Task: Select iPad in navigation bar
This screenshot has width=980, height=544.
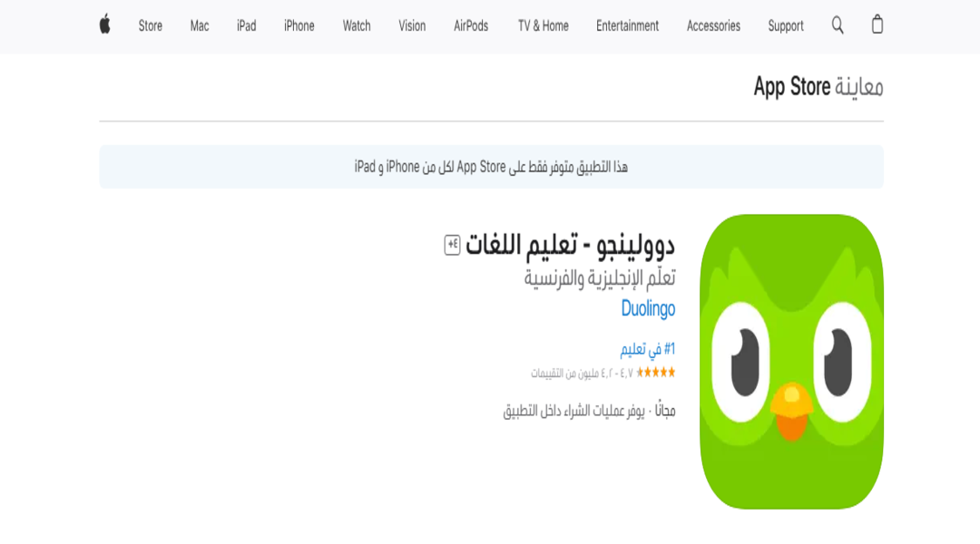Action: click(x=246, y=25)
